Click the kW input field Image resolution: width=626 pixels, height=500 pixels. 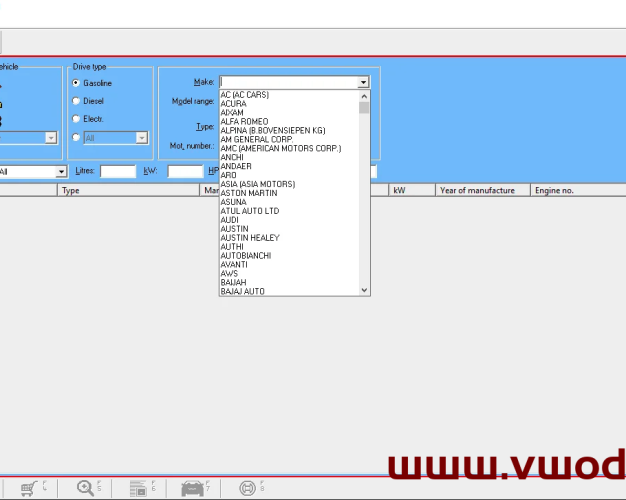[185, 171]
